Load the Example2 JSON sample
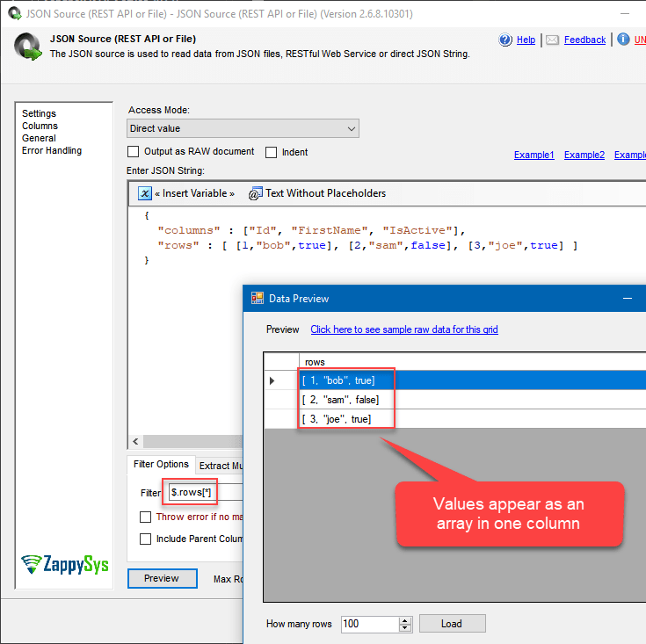 pos(584,155)
